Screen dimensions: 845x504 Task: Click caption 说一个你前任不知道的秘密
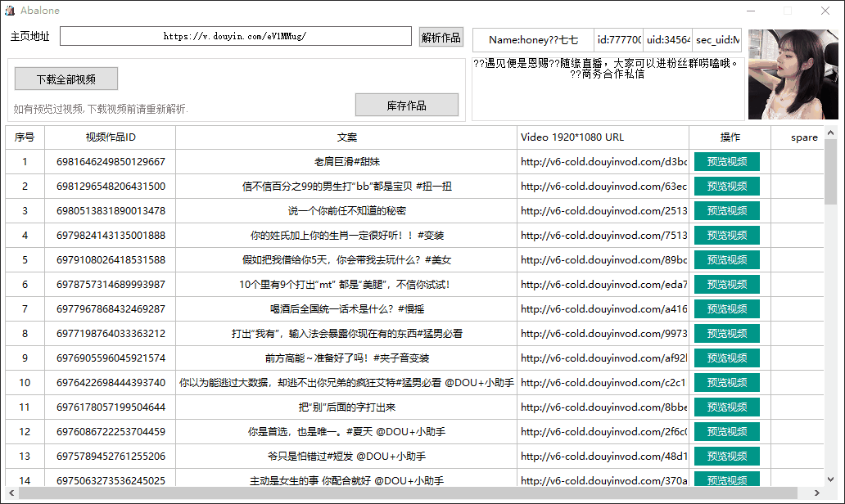click(347, 210)
